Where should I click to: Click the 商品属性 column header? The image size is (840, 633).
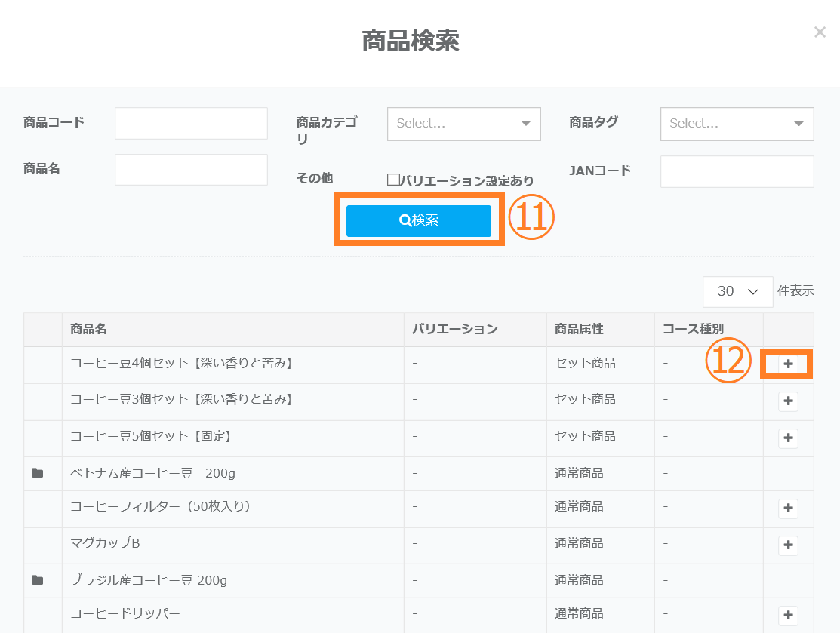pyautogui.click(x=579, y=330)
